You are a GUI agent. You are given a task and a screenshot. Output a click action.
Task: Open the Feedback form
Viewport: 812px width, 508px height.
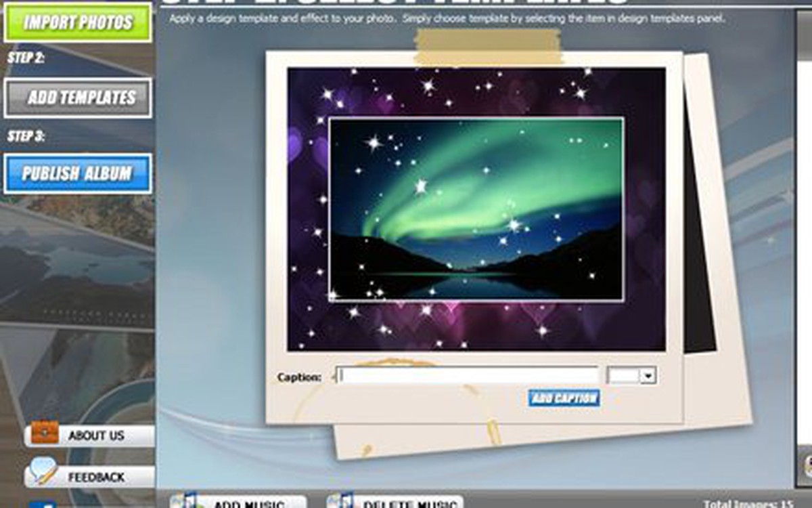(x=89, y=477)
